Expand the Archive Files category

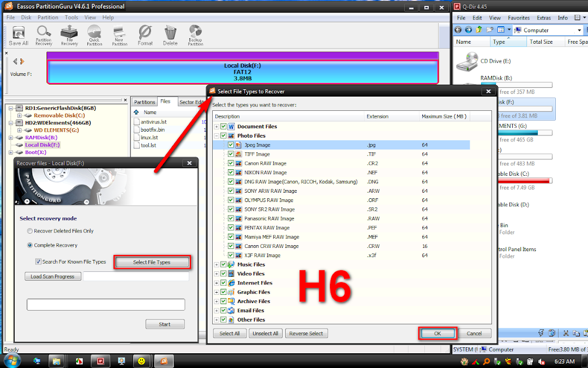pyautogui.click(x=217, y=301)
